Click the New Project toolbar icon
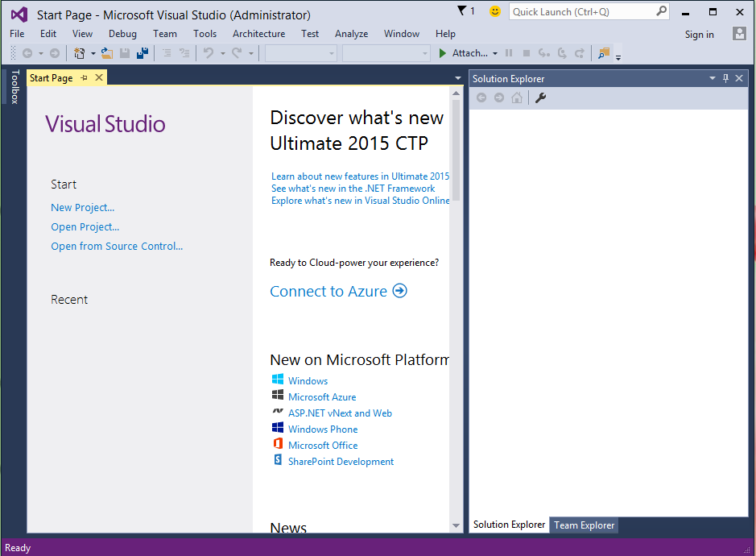 (x=80, y=53)
